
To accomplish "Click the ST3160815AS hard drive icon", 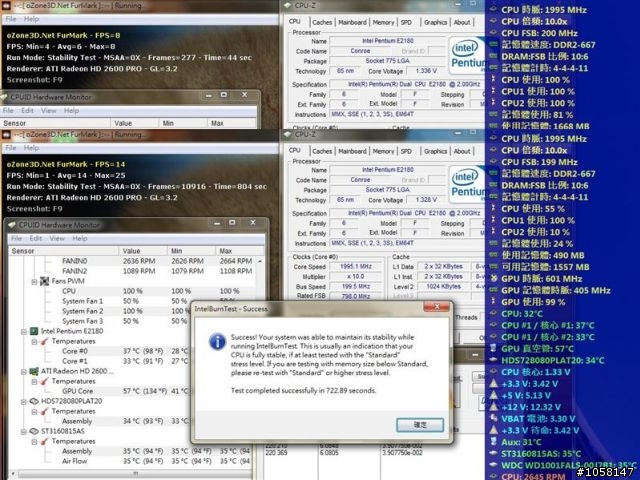I will pyautogui.click(x=34, y=431).
